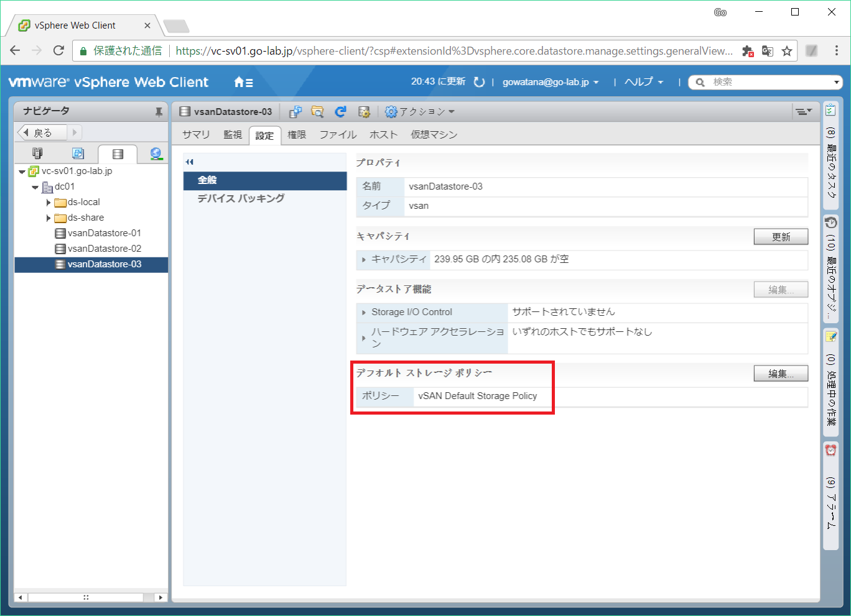The width and height of the screenshot is (851, 616).
Task: Expand the ds-share folder
Action: click(x=49, y=218)
